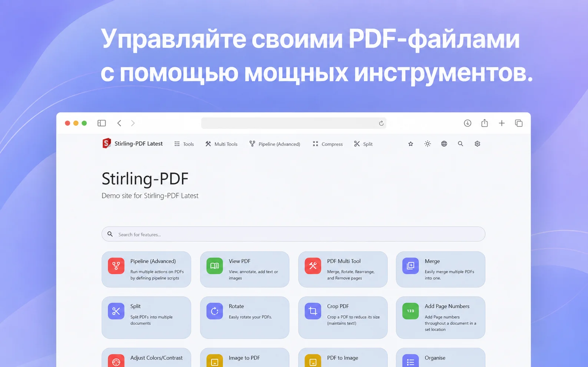The image size is (588, 367).
Task: Toggle the browser sidebar icon
Action: [102, 123]
